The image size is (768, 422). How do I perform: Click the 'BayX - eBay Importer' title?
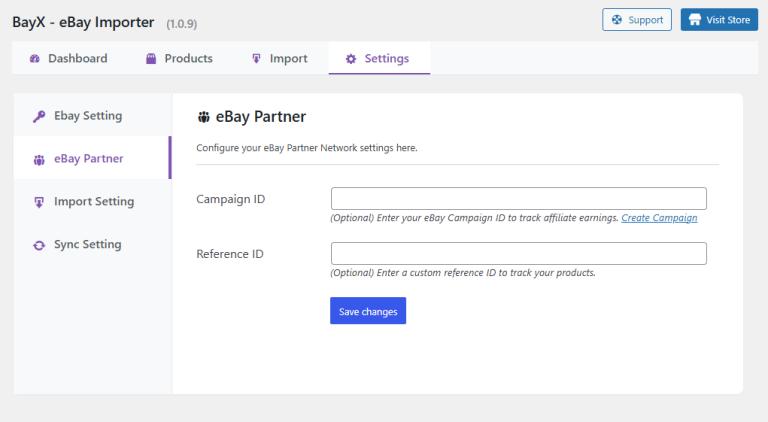pyautogui.click(x=83, y=22)
